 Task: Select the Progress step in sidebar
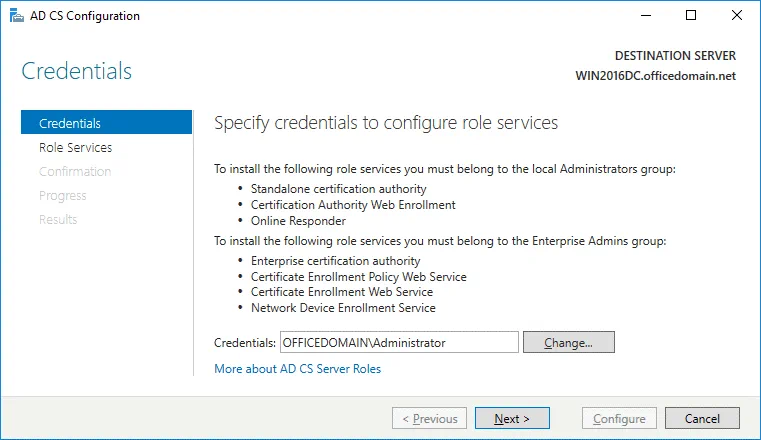(x=62, y=195)
